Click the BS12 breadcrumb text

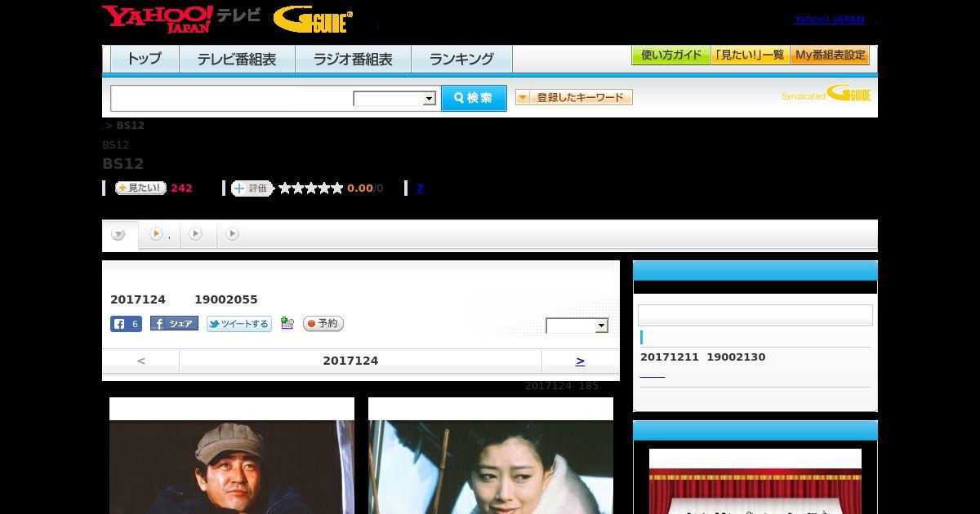[x=130, y=126]
